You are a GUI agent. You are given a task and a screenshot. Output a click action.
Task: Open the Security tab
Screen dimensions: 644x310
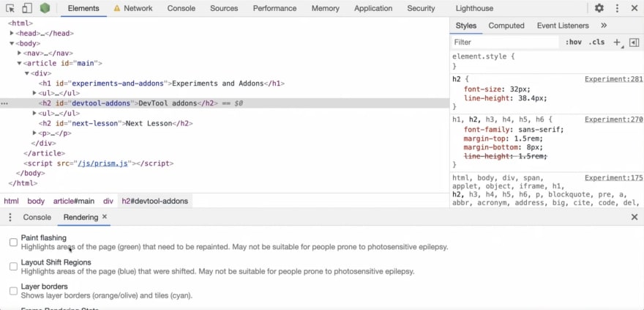421,8
